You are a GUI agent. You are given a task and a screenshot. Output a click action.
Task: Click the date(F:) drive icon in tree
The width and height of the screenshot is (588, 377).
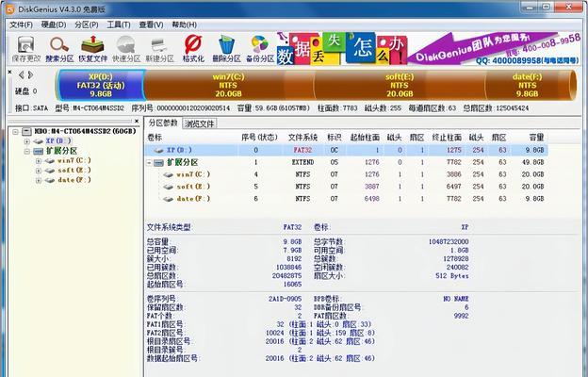click(x=50, y=180)
